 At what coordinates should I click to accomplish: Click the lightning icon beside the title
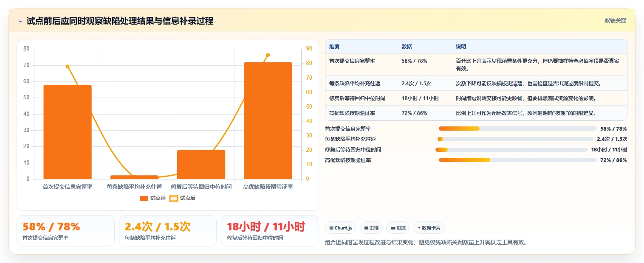pyautogui.click(x=20, y=21)
